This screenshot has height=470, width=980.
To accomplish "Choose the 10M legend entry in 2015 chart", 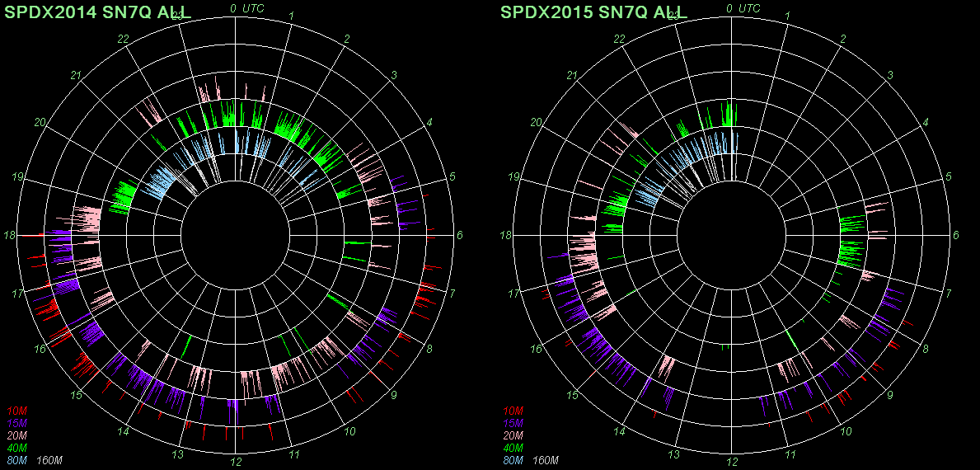I will tap(512, 411).
